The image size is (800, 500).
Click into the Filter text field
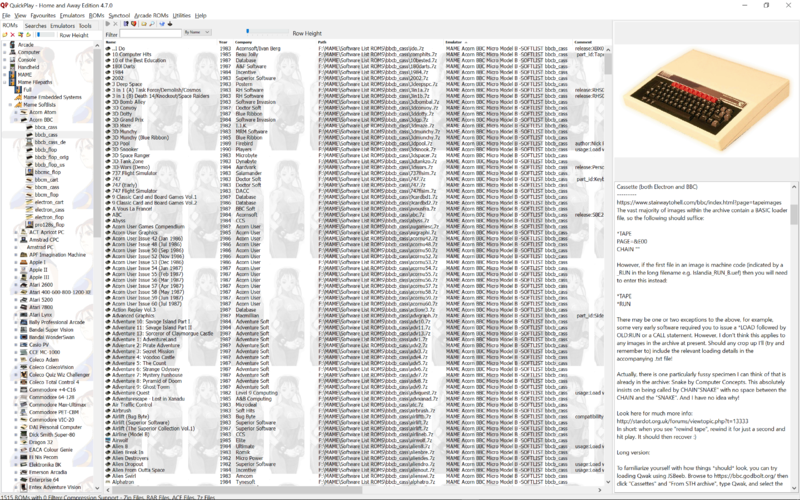coord(151,33)
